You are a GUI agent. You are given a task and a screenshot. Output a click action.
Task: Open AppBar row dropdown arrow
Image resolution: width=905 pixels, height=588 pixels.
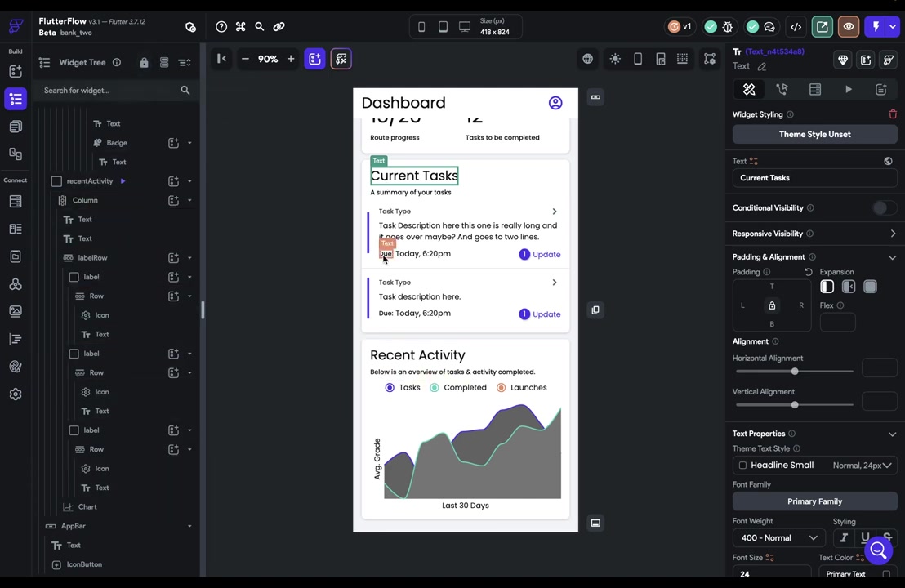(x=189, y=526)
